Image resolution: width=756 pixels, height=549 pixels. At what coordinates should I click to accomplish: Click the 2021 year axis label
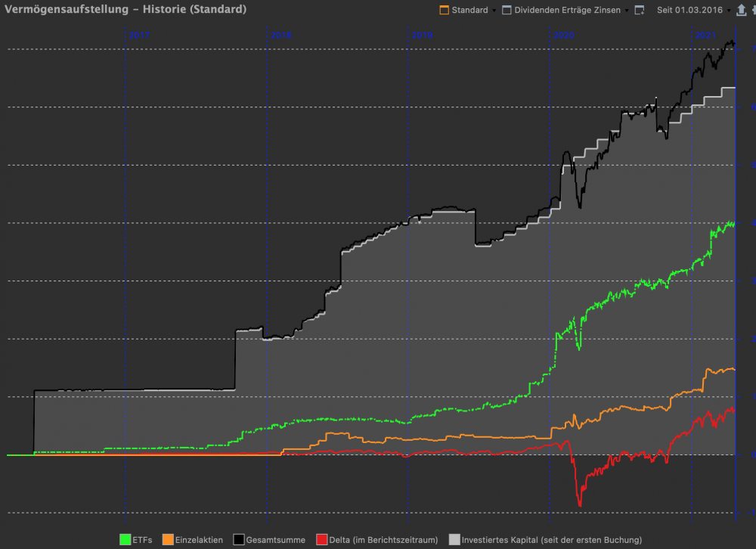pyautogui.click(x=705, y=36)
